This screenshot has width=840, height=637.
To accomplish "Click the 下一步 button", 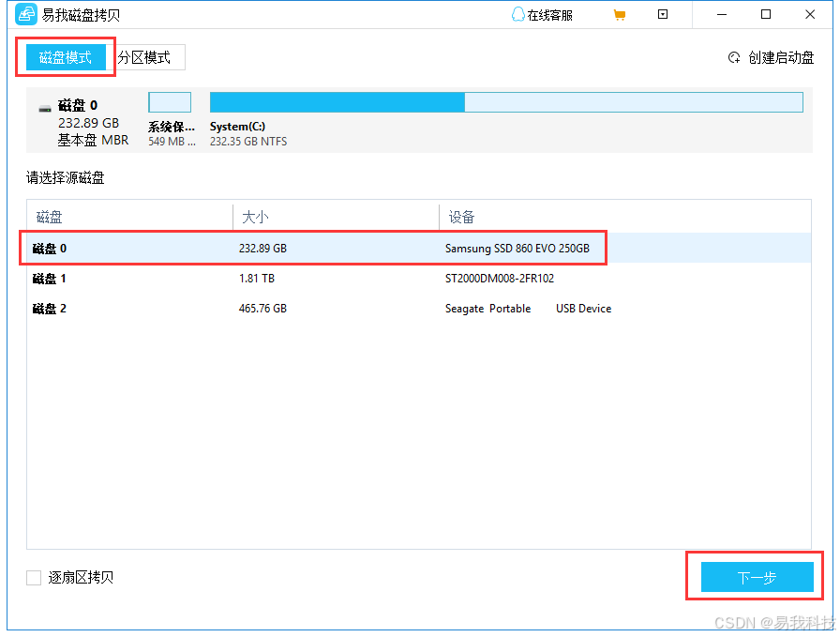I will point(757,577).
